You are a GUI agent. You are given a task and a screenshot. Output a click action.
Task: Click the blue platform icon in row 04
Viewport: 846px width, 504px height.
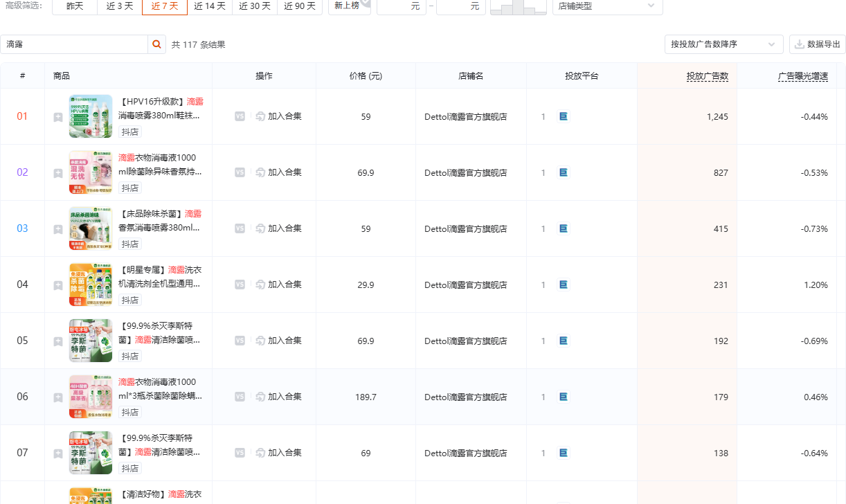(x=564, y=285)
